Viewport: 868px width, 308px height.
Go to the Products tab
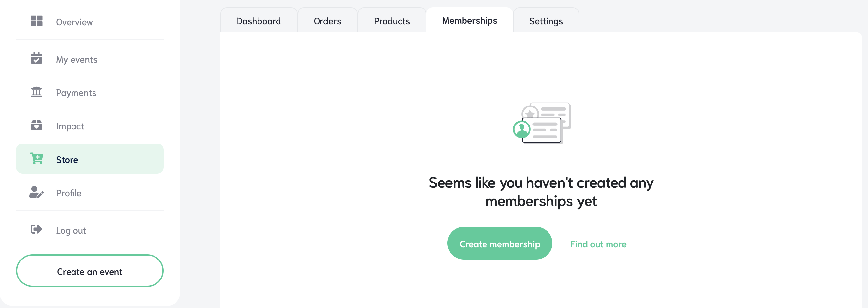(392, 21)
